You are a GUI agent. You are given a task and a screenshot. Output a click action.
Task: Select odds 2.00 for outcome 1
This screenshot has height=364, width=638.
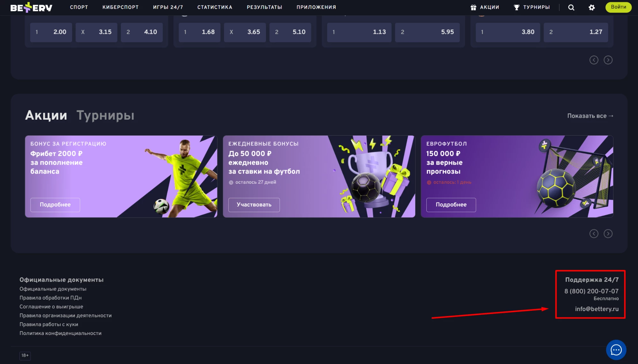(x=51, y=32)
